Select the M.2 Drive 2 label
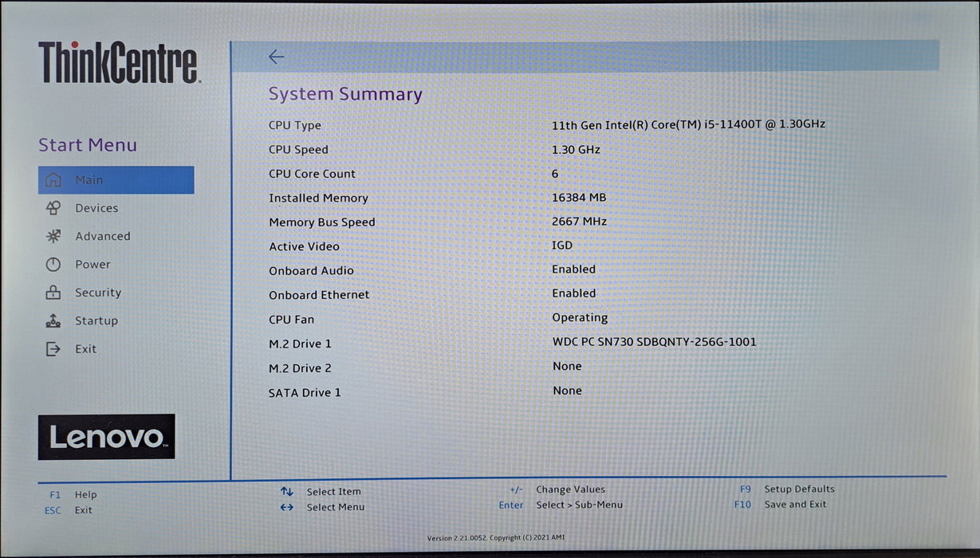Viewport: 980px width, 558px height. click(x=300, y=368)
